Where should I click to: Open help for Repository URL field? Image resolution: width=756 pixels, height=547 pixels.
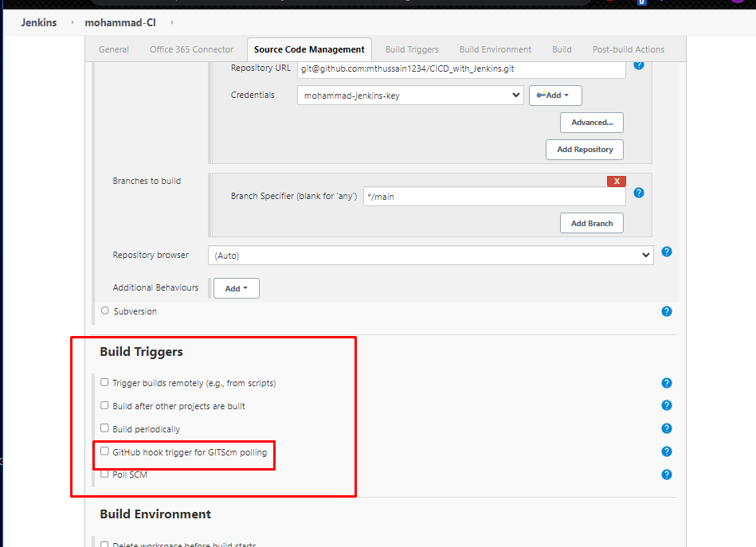639,64
